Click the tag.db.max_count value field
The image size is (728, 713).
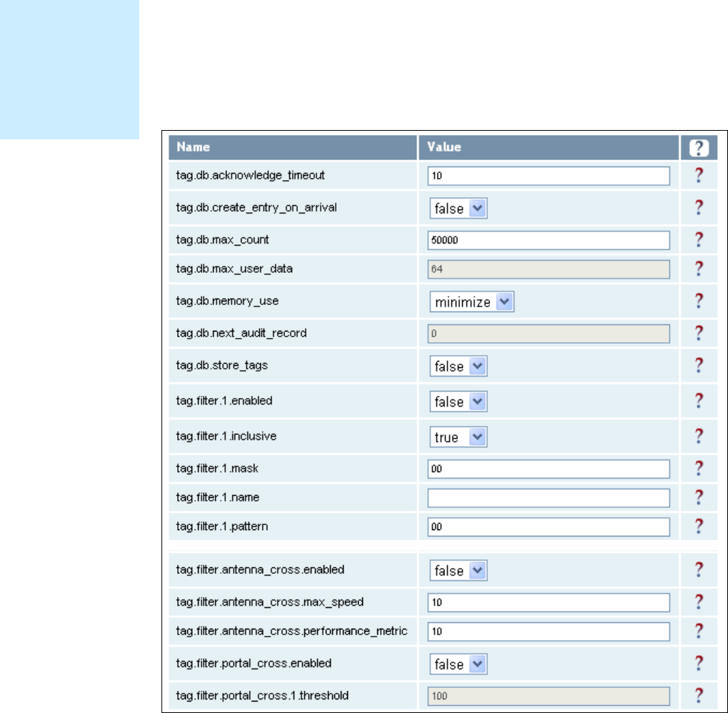548,241
